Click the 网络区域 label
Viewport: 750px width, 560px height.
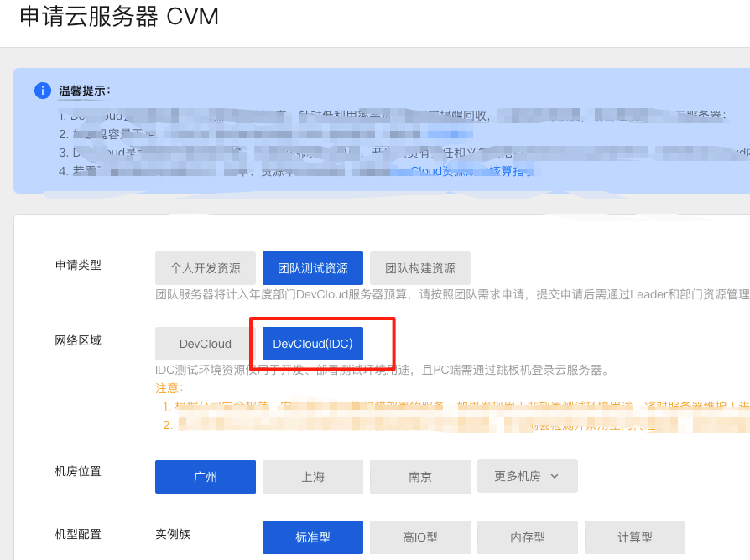tap(78, 340)
